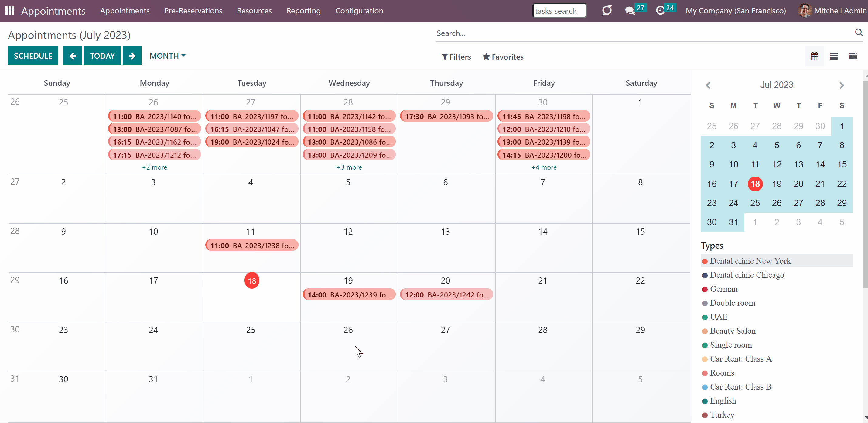Open 11:00 BA-2023/1140 appointment
Viewport: 868px width, 423px height.
[154, 116]
